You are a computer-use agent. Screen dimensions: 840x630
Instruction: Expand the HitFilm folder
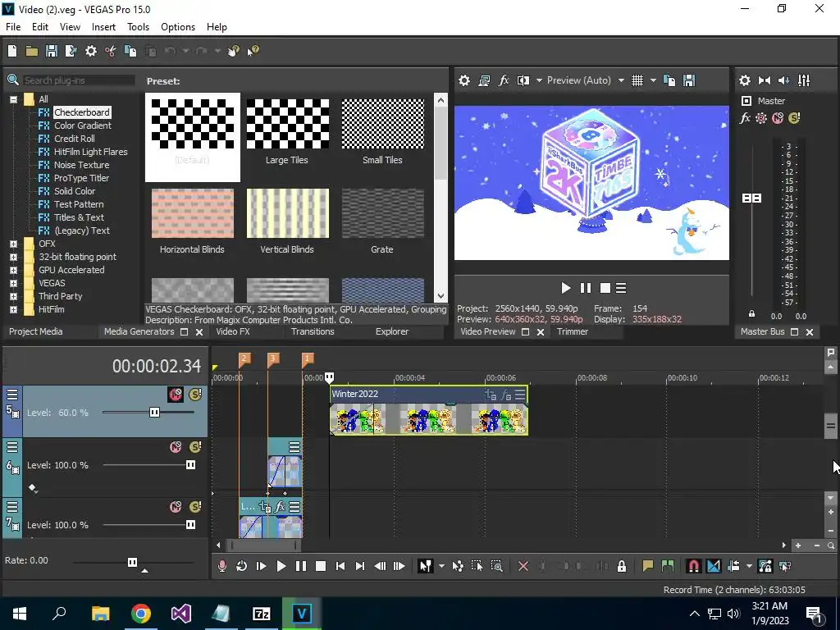[x=13, y=309]
